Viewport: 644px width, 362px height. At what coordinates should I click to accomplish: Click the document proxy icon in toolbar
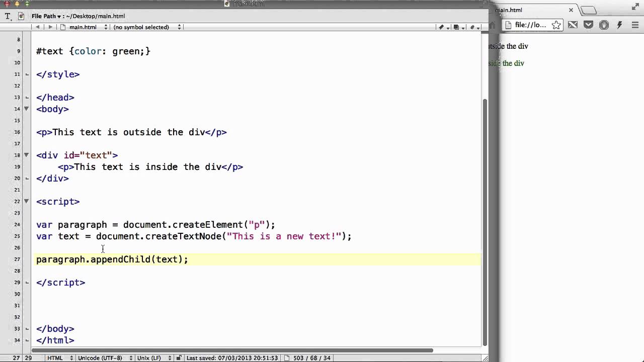(21, 16)
